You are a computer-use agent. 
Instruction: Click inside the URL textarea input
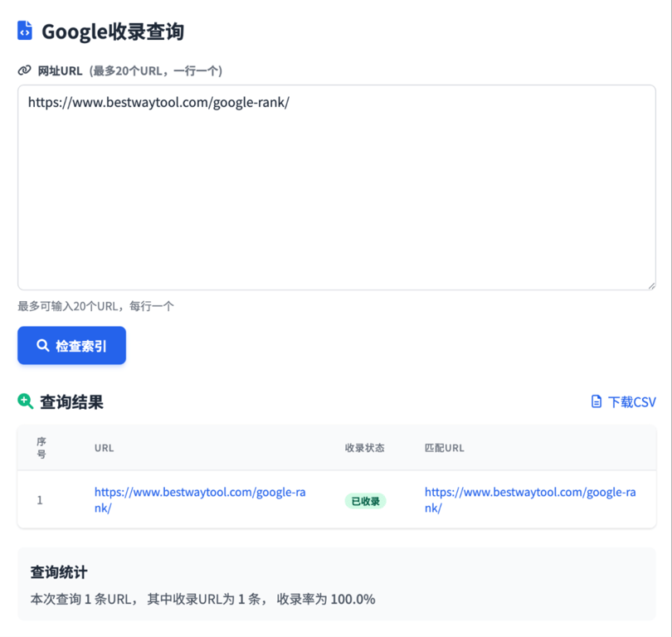pos(337,187)
